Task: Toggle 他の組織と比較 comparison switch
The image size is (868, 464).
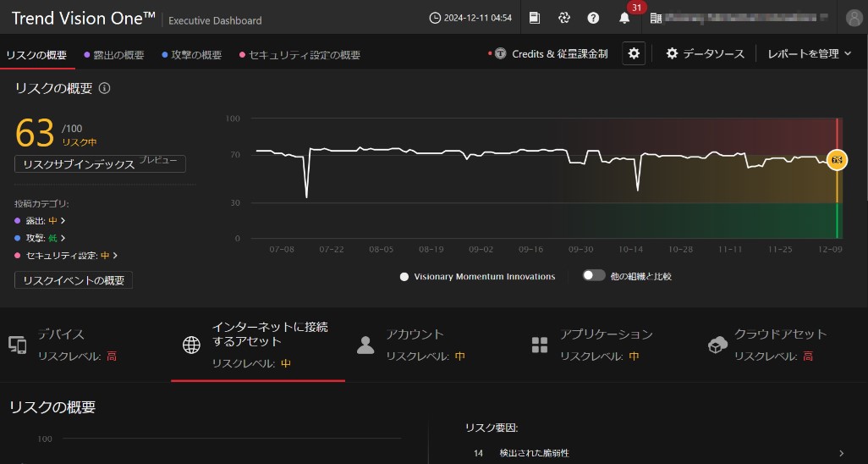Action: 594,276
